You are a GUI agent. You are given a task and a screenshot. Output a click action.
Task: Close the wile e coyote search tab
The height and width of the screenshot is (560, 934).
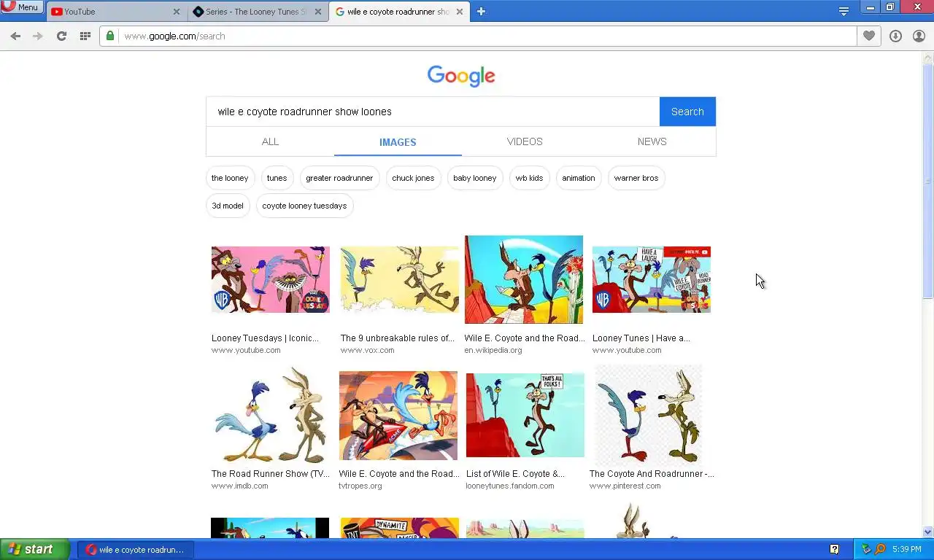(460, 12)
